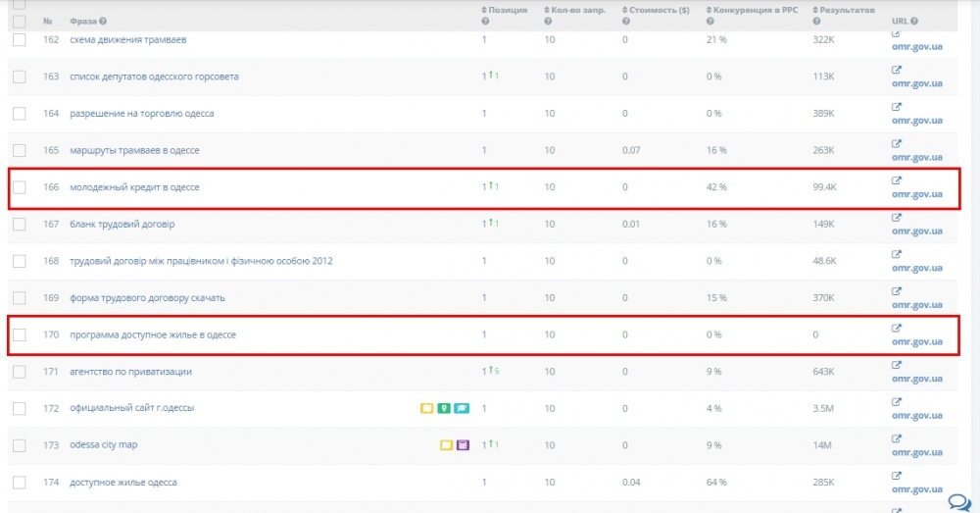The image size is (980, 513).
Task: Toggle select-all checkbox in table header
Action: tap(19, 21)
